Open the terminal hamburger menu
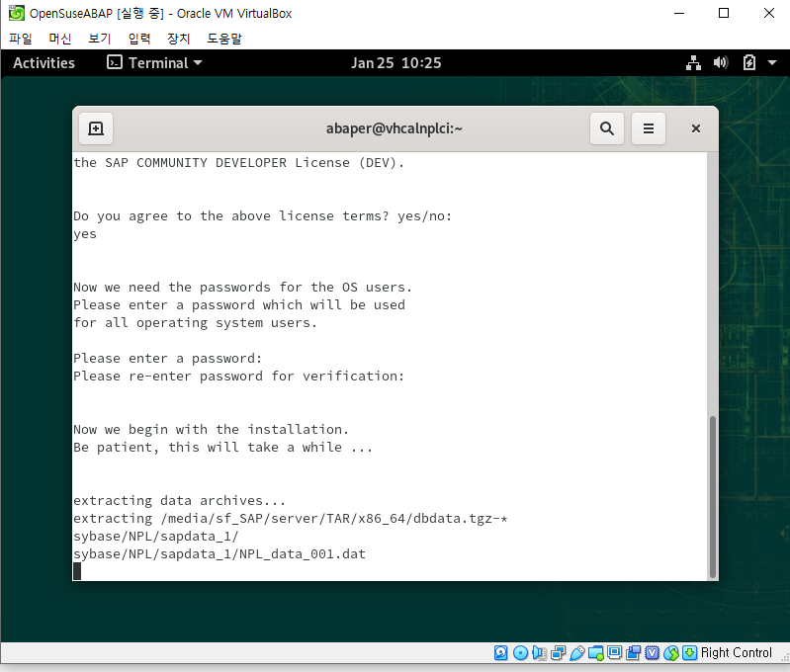 pyautogui.click(x=649, y=128)
